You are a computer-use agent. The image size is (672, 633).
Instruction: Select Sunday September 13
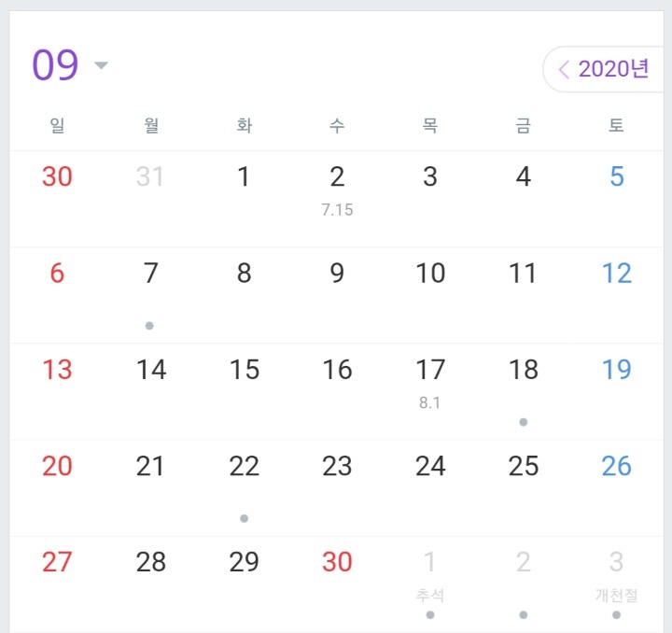pos(57,371)
